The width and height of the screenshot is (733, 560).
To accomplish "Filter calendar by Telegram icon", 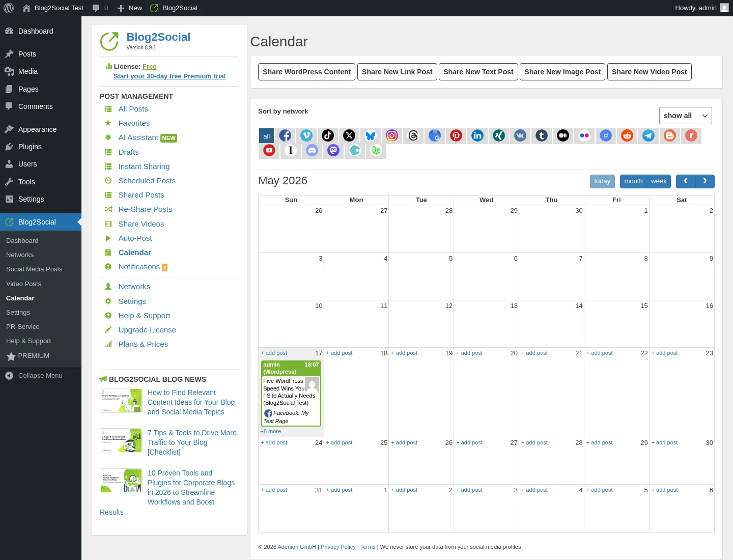I will (x=649, y=135).
